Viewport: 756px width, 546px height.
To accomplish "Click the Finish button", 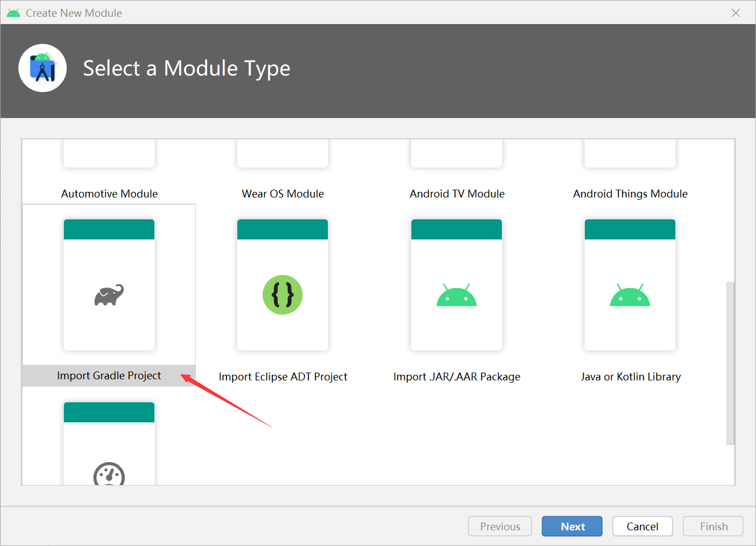I will 713,526.
